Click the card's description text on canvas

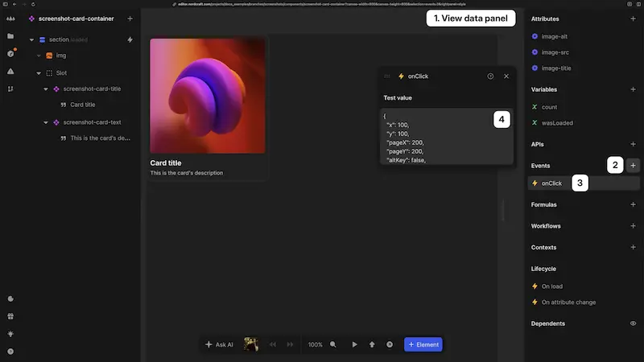tap(187, 173)
